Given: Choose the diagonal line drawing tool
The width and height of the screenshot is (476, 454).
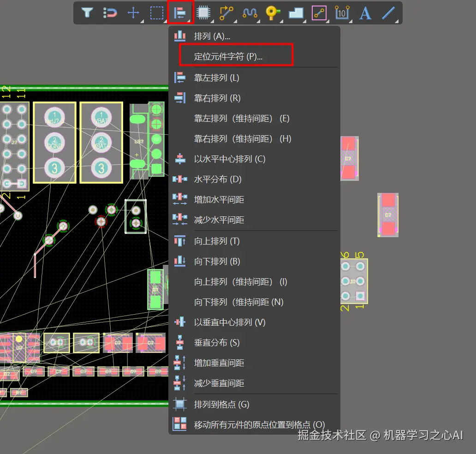Looking at the screenshot, I should click(388, 13).
